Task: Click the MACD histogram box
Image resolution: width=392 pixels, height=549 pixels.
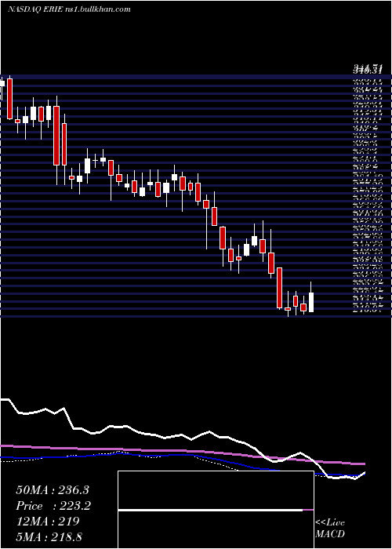Action: pyautogui.click(x=216, y=510)
